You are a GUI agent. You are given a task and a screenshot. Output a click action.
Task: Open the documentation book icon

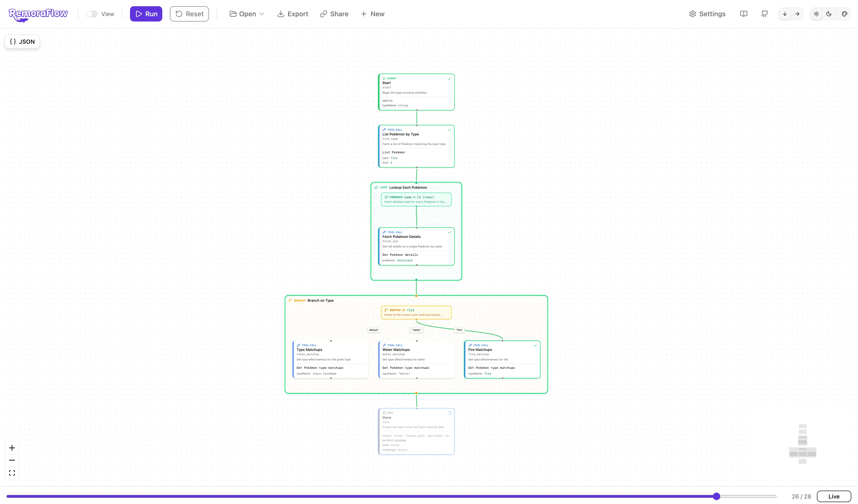tap(744, 14)
